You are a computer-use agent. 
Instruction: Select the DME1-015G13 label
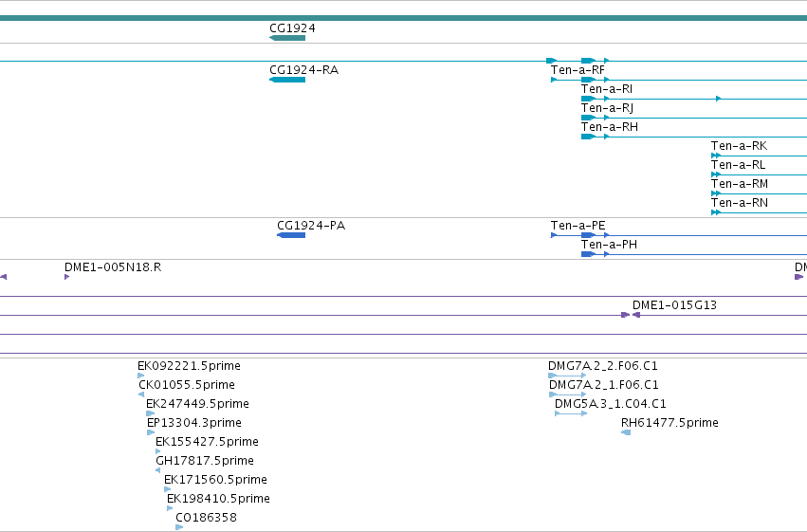click(x=674, y=304)
